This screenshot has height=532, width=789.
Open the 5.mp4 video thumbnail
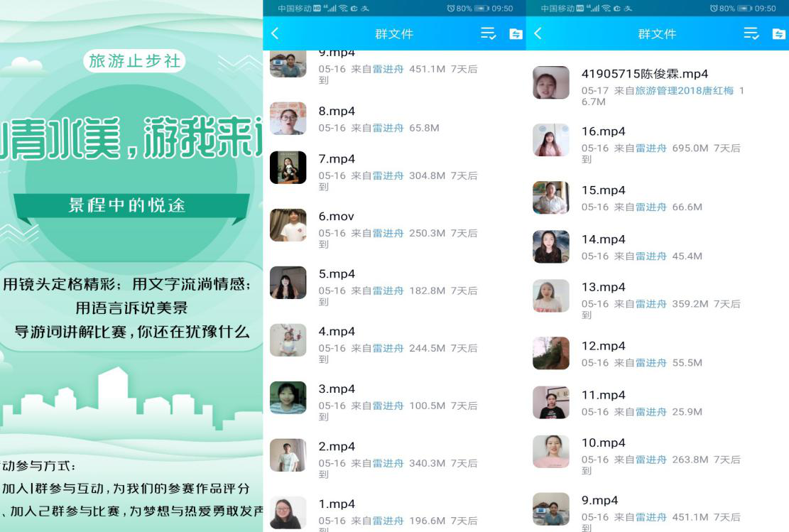tap(288, 283)
